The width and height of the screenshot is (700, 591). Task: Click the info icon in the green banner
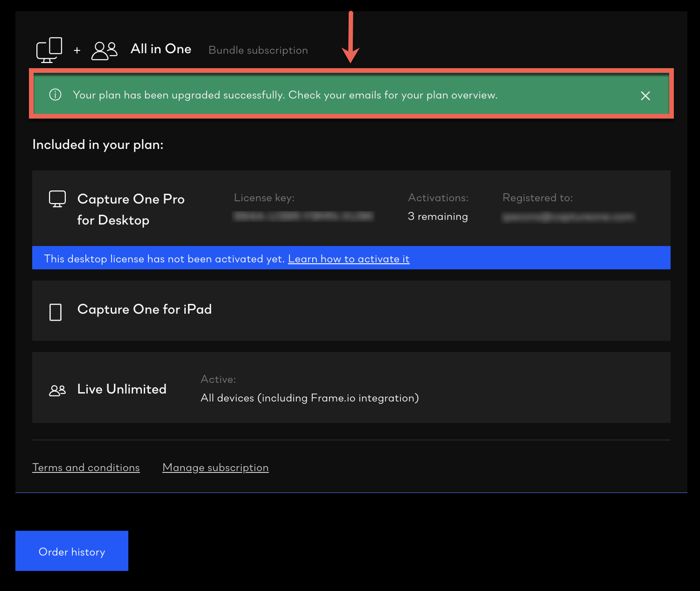pos(55,95)
